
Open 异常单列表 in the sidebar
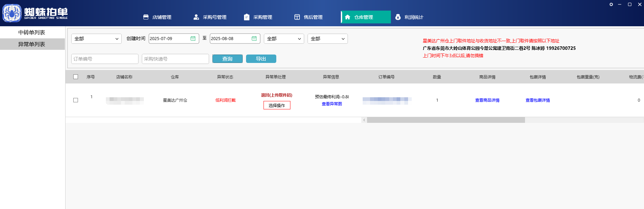click(x=32, y=44)
